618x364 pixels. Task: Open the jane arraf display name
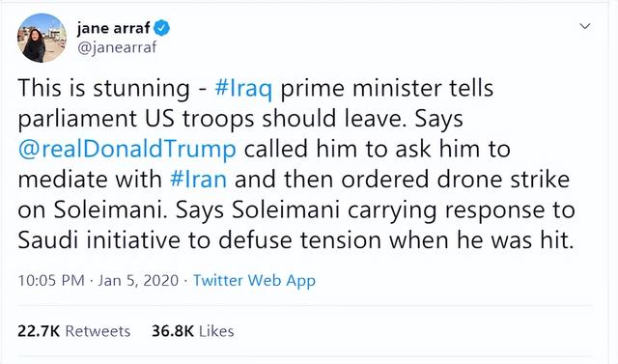[114, 28]
